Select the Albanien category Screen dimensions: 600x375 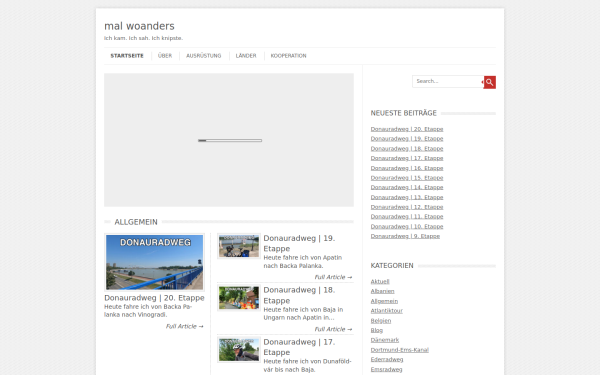pos(382,291)
